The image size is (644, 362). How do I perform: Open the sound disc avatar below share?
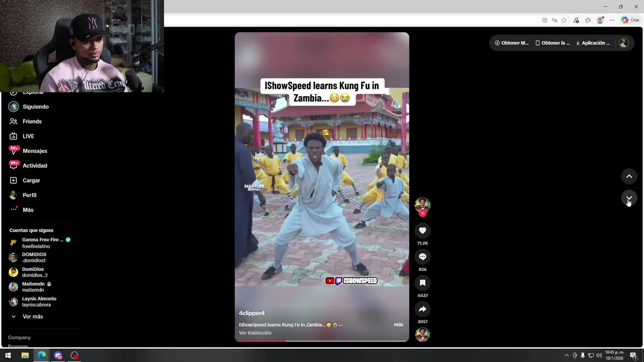(423, 334)
